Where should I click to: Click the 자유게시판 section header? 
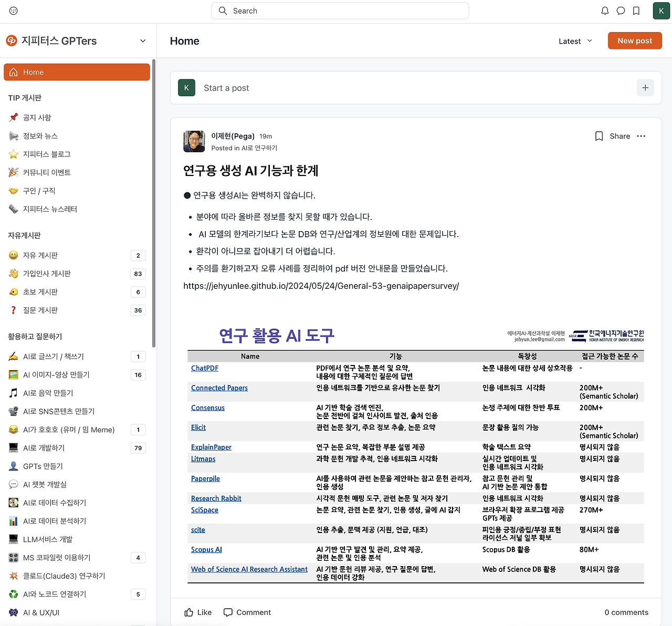tap(24, 235)
